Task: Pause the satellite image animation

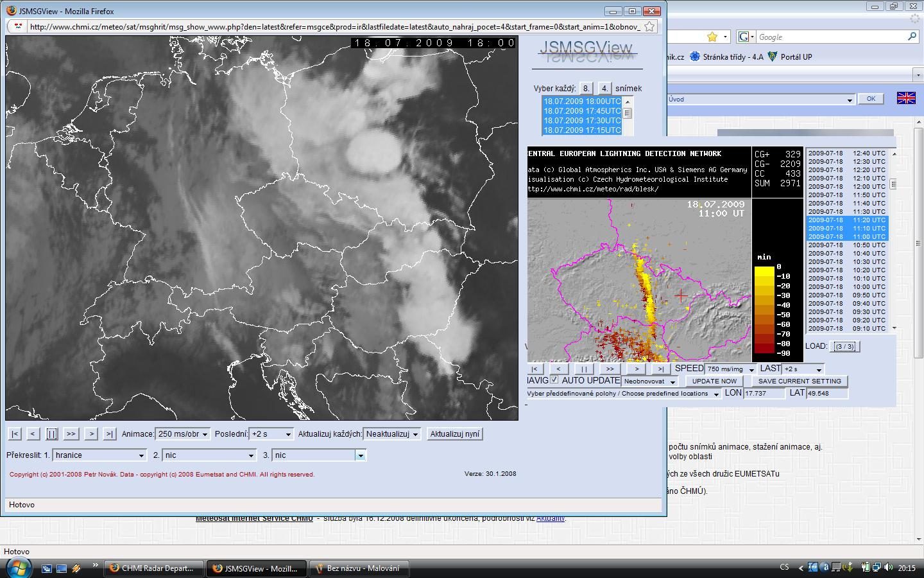Action: (52, 434)
